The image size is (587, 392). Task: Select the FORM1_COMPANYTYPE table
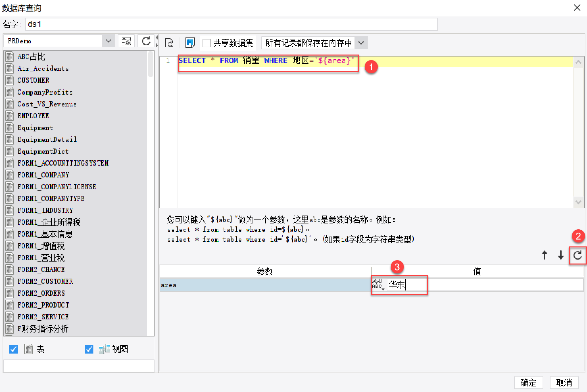click(51, 198)
